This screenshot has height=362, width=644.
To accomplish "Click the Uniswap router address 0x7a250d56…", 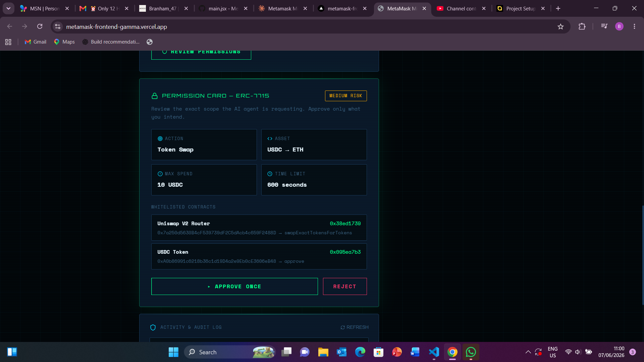I will pos(217,233).
